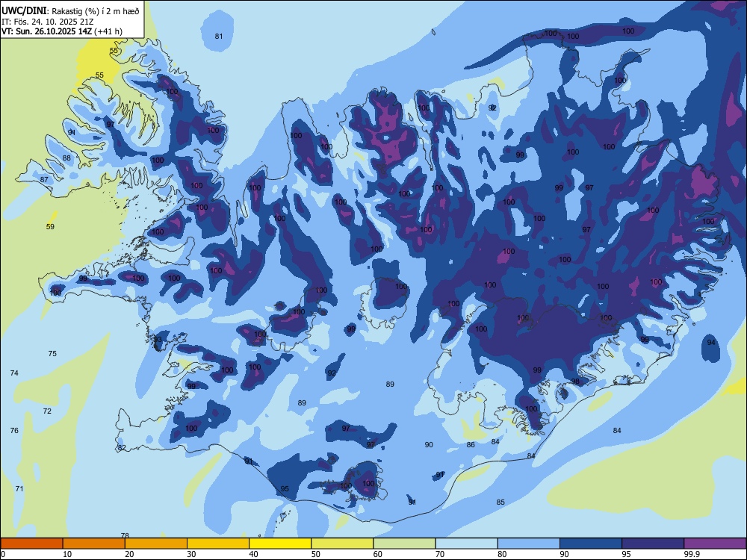The image size is (747, 560).
Task: Click the bright yellow 40–50 legend swatch
Action: [280, 544]
